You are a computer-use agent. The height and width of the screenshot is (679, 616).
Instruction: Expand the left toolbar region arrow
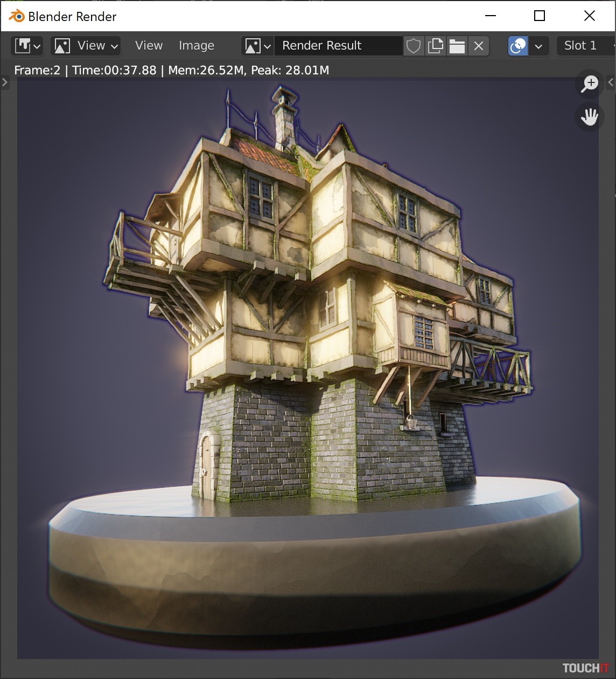pos(4,82)
